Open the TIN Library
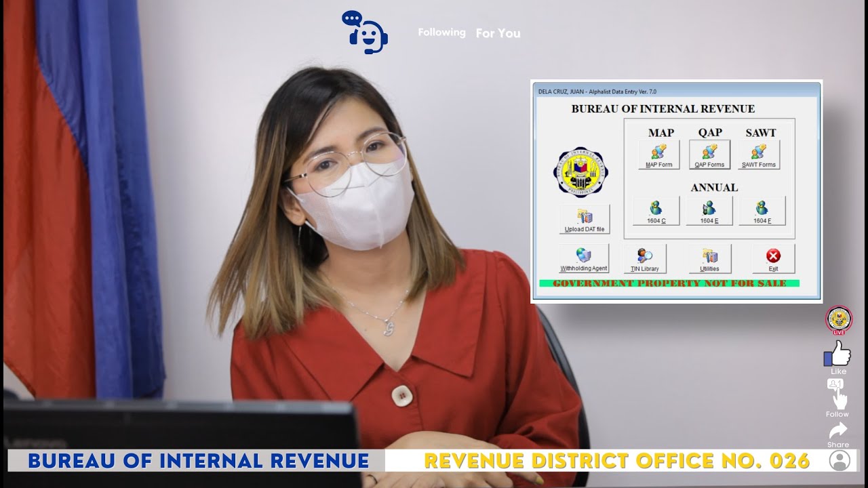 pos(645,259)
